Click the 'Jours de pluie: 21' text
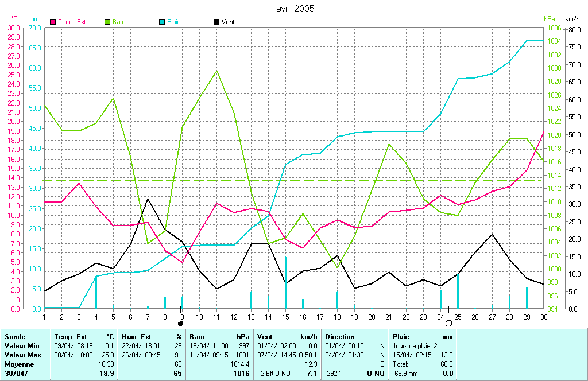 click(416, 346)
